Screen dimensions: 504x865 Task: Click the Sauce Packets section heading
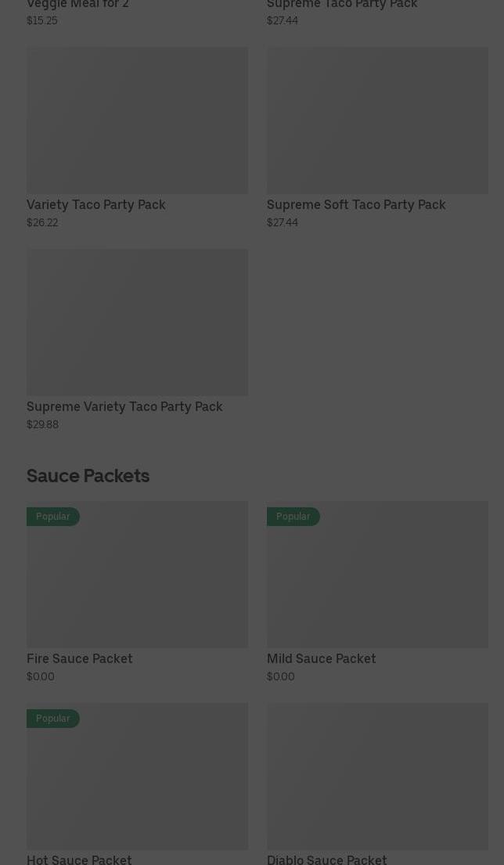tap(88, 475)
